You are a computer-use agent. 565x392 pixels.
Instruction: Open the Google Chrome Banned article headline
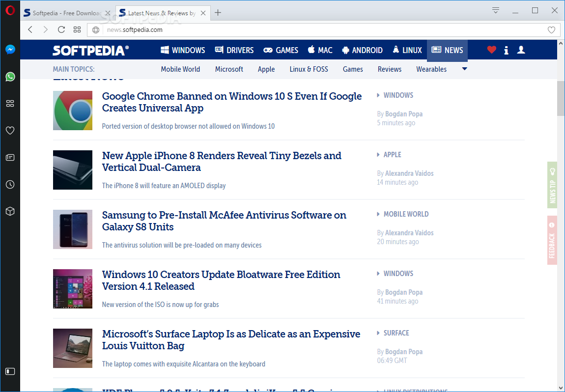232,102
